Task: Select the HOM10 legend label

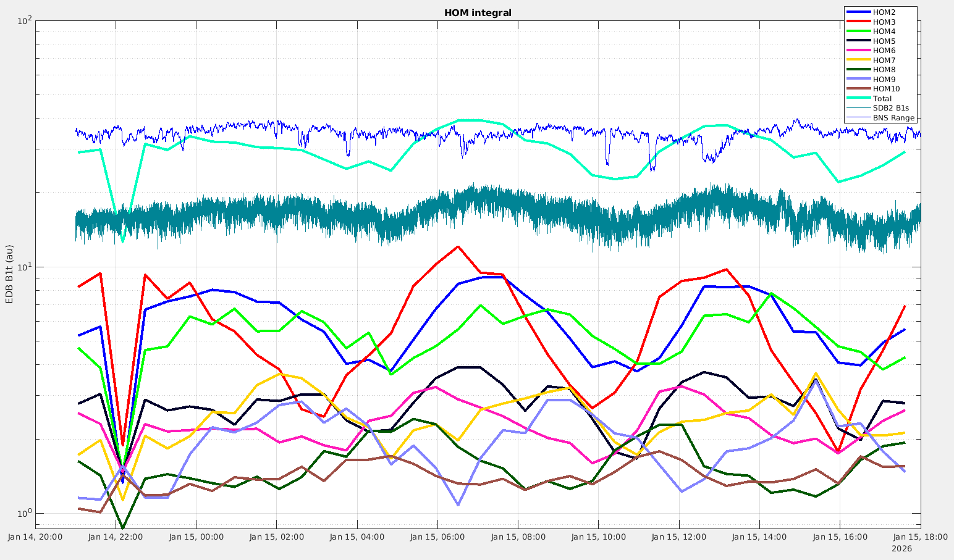Action: [x=886, y=89]
